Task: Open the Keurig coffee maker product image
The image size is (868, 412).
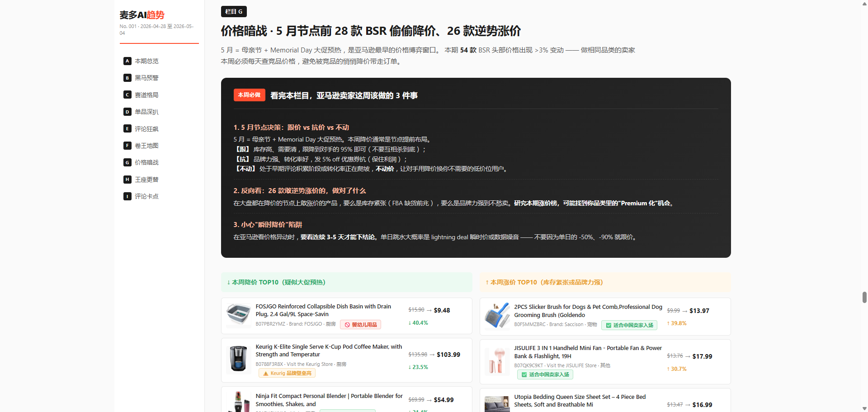Action: (x=239, y=359)
